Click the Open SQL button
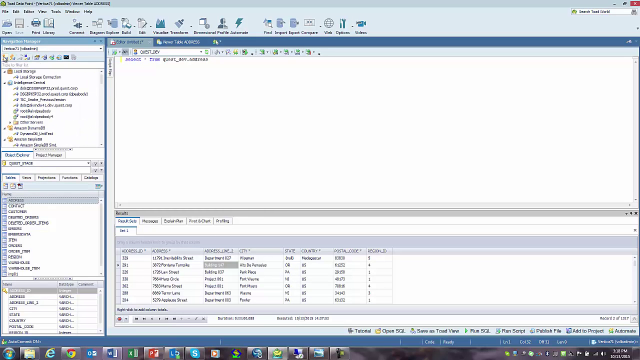Screen dimensions: 640x360 pos(390,331)
